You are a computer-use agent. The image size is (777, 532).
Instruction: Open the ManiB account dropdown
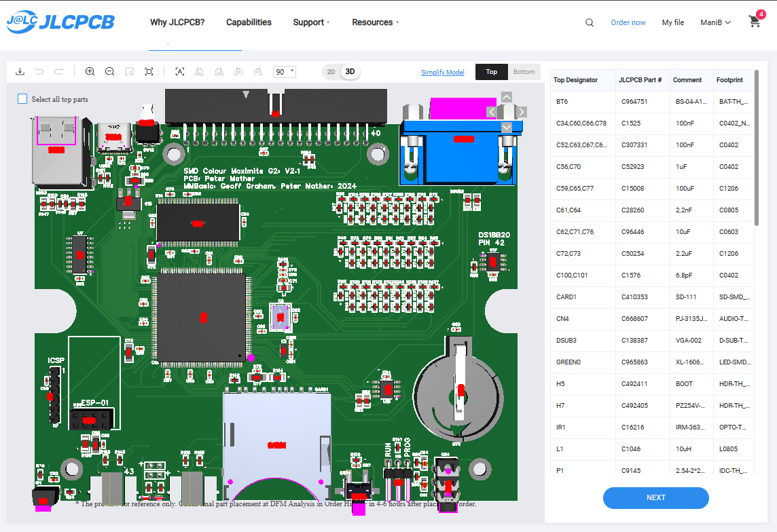pos(716,22)
